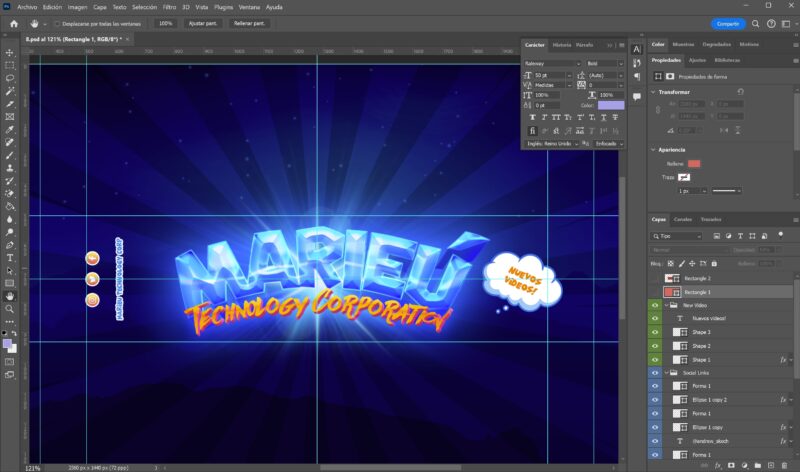Click the Relleno red fill swatch

(694, 164)
